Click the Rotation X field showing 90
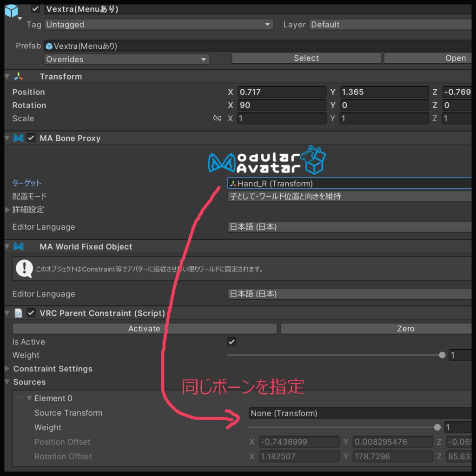This screenshot has width=476, height=476. pos(282,106)
